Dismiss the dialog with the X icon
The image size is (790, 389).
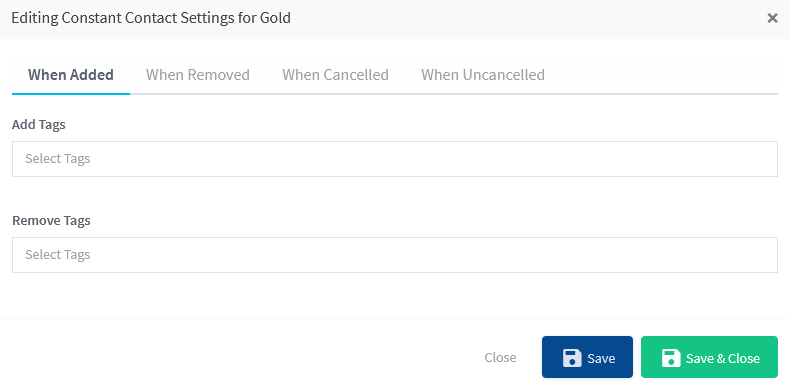(x=772, y=18)
